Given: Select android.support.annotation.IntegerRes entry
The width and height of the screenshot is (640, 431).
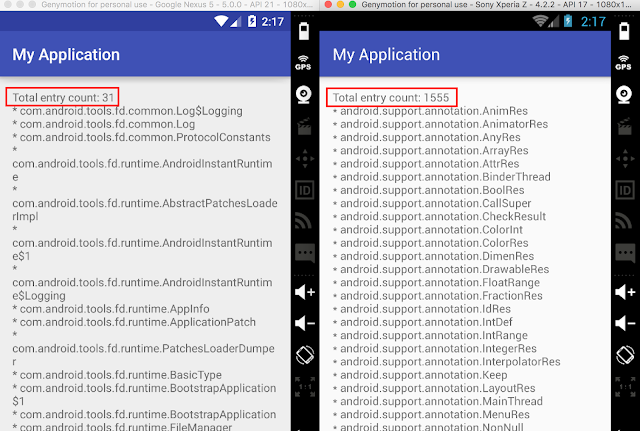Looking at the screenshot, I should click(x=435, y=349).
